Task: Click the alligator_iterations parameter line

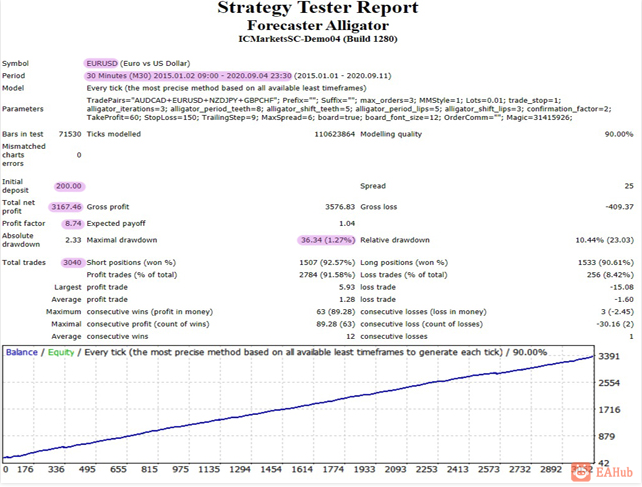Action: 349,109
